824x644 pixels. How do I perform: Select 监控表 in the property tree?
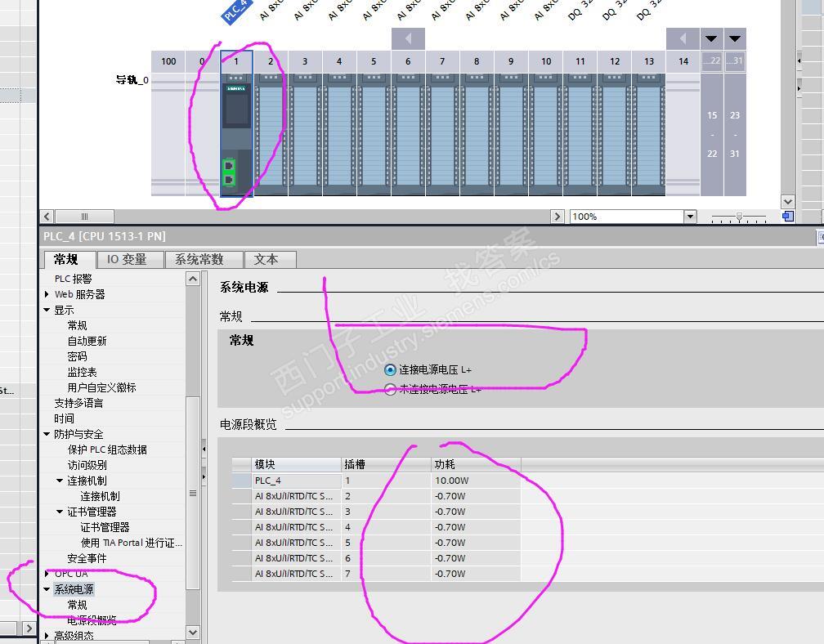pyautogui.click(x=82, y=372)
